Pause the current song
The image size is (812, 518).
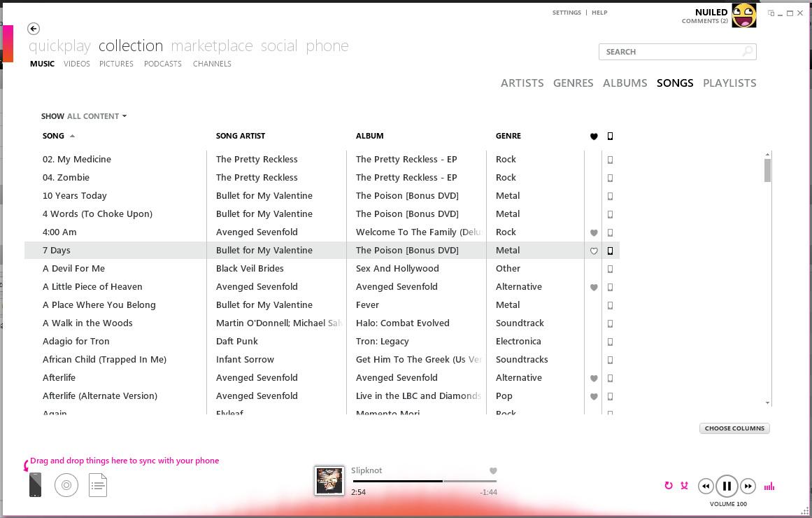pyautogui.click(x=727, y=486)
